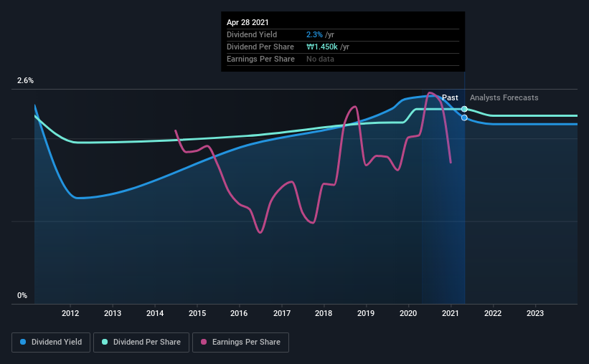Image resolution: width=589 pixels, height=364 pixels.
Task: Click the Analysts Forecasts label
Action: coord(504,97)
